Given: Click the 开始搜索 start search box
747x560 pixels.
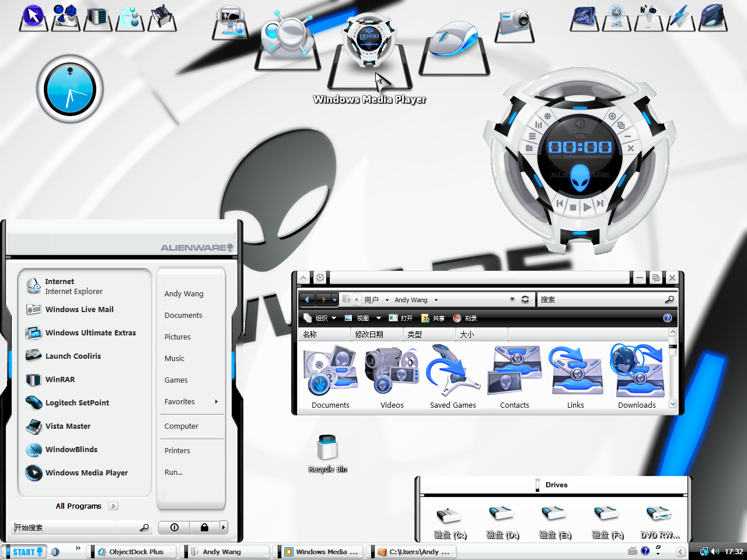Looking at the screenshot, I should click(82, 527).
